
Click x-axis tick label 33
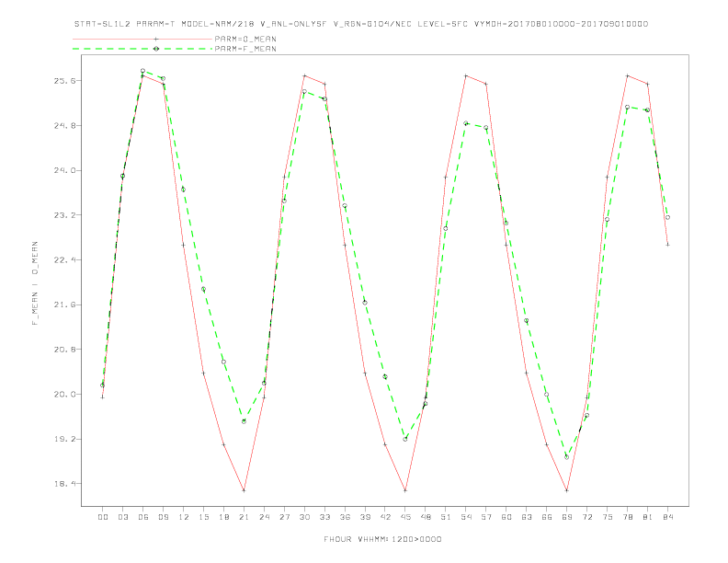coord(324,517)
